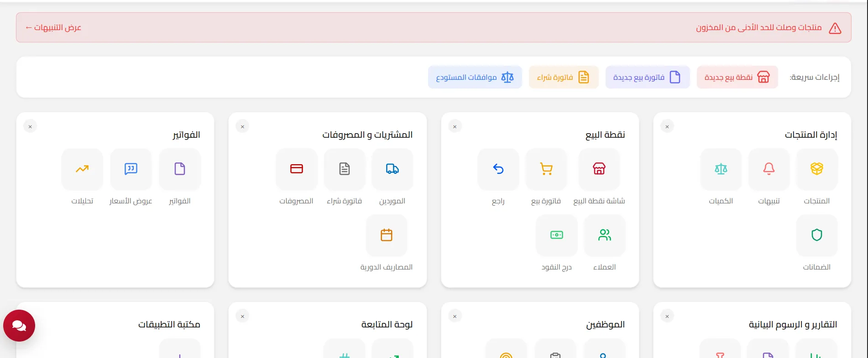Screen dimensions: 868x358
Task: Create a فاتورة بيع جديدة from quick actions
Action: click(647, 77)
